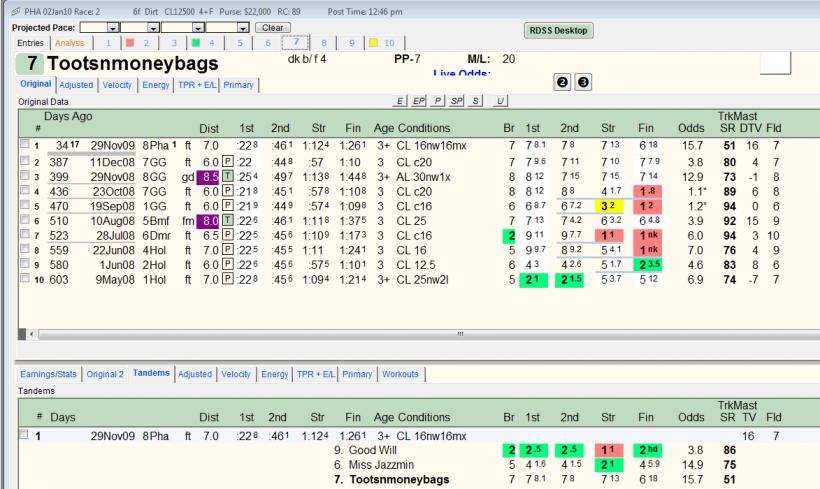Click the P marker in the 11Dec08 row

click(x=227, y=162)
